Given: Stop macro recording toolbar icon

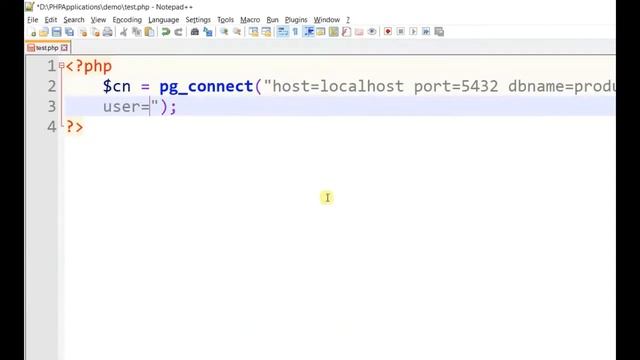Looking at the screenshot, I should 400,32.
